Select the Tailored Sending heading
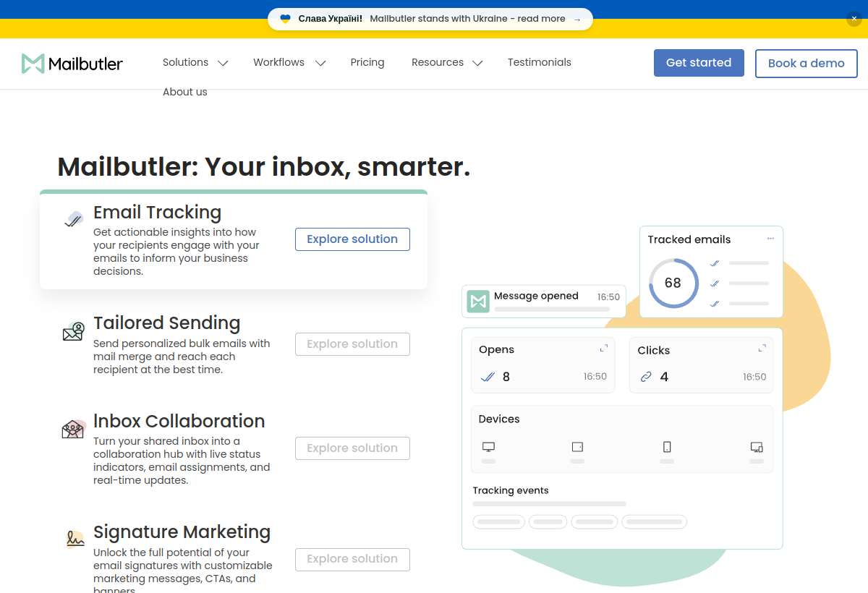Image resolution: width=868 pixels, height=593 pixels. coord(166,323)
